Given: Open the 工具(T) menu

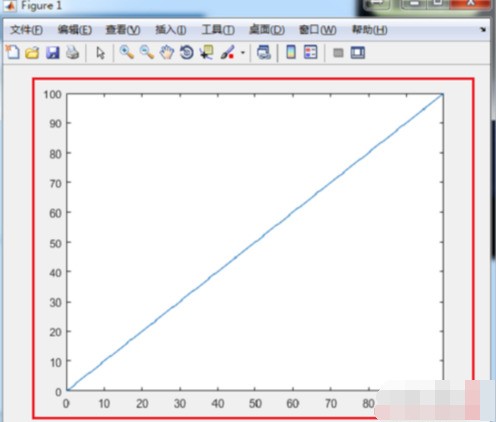Looking at the screenshot, I should coord(218,30).
